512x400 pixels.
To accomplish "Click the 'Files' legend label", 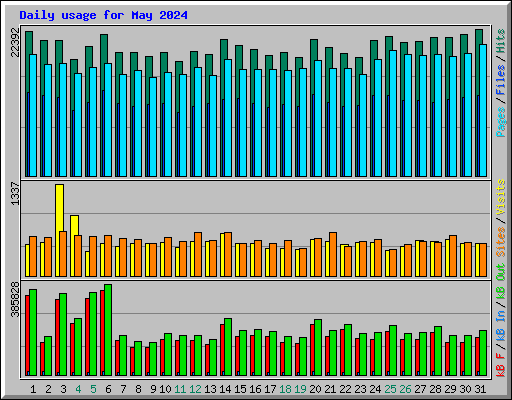I will pyautogui.click(x=501, y=80).
